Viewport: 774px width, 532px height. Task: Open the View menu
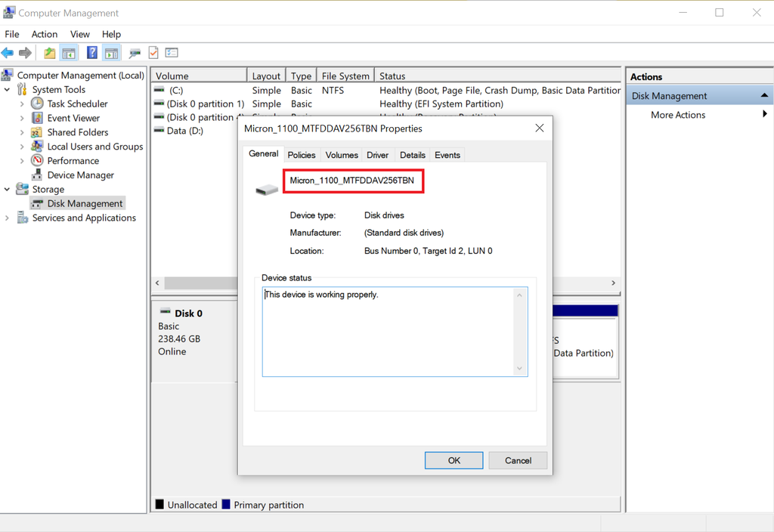pos(80,34)
